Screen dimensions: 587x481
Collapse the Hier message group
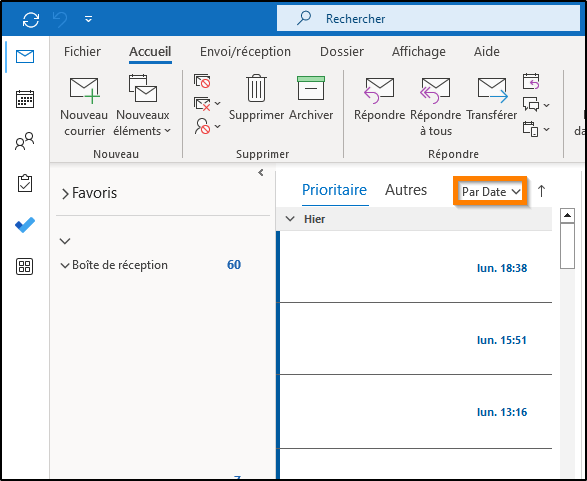[x=290, y=219]
